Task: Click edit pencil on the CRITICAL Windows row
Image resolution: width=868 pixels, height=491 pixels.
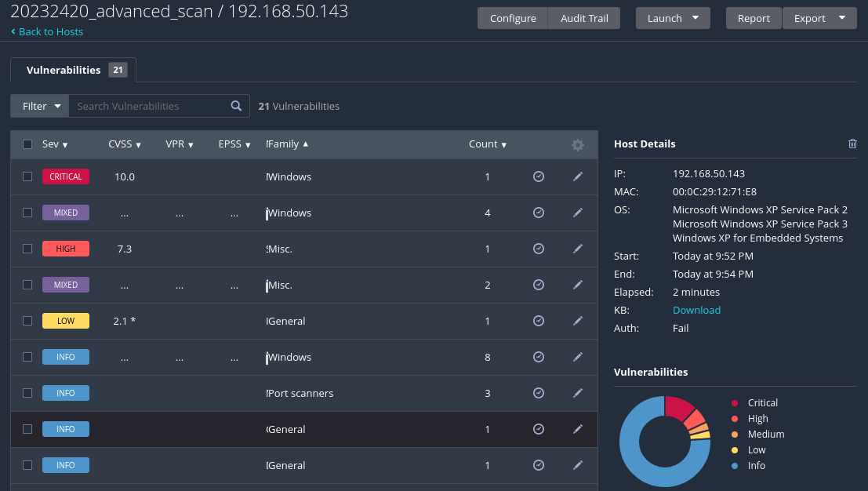Action: point(577,176)
